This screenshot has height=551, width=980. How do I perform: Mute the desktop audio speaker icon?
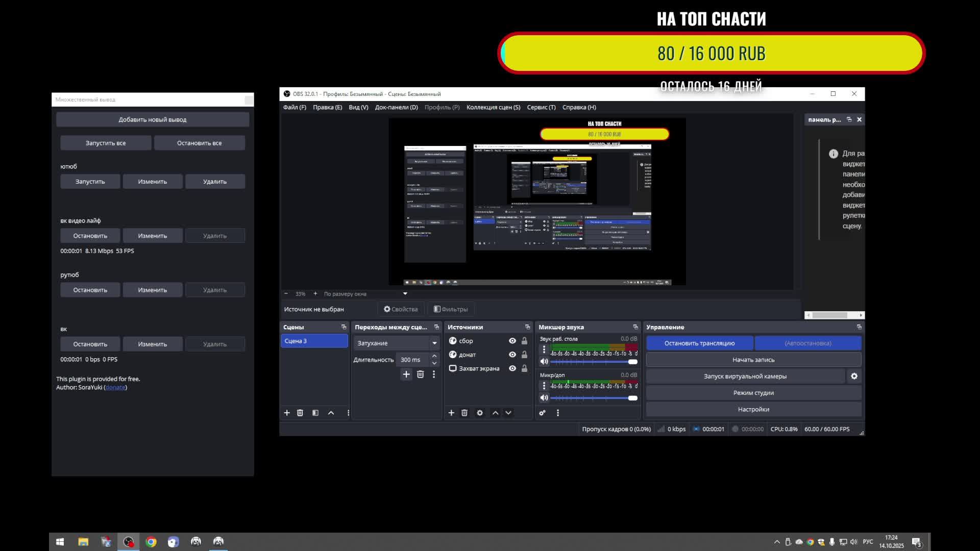pyautogui.click(x=544, y=362)
